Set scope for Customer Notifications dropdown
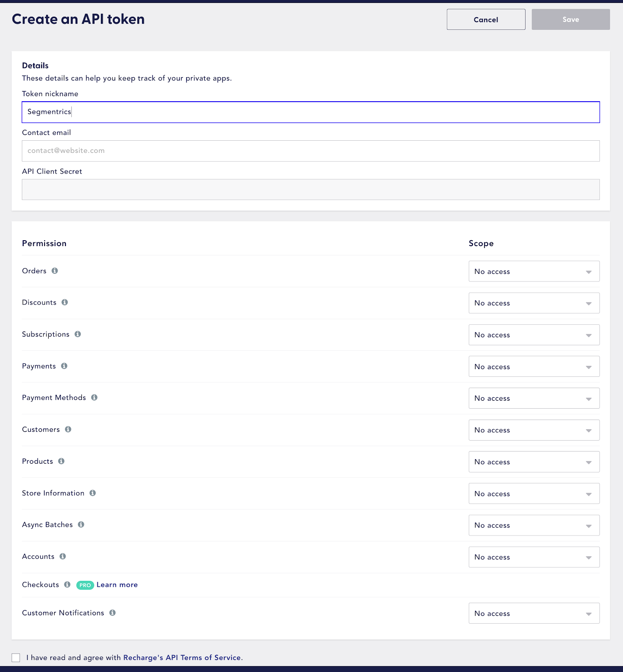Viewport: 623px width, 672px height. click(534, 613)
